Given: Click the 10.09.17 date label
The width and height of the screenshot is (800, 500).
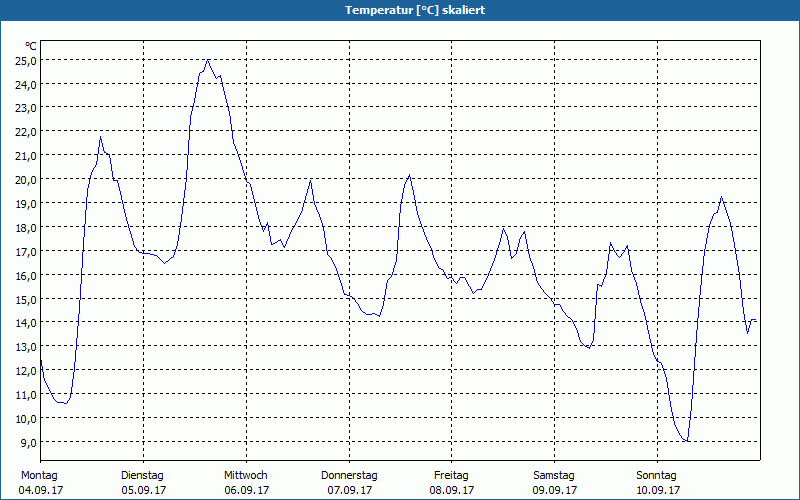Looking at the screenshot, I should coord(658,490).
